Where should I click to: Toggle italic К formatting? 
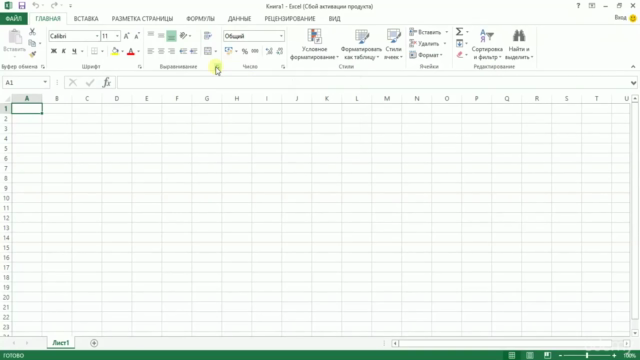64,51
